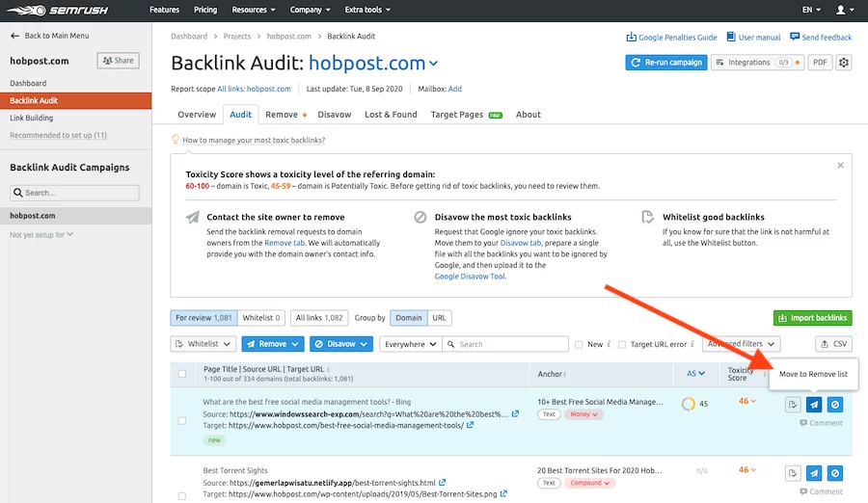Expand the blue Remove dropdown button
Image resolution: width=868 pixels, height=503 pixels.
tap(273, 344)
